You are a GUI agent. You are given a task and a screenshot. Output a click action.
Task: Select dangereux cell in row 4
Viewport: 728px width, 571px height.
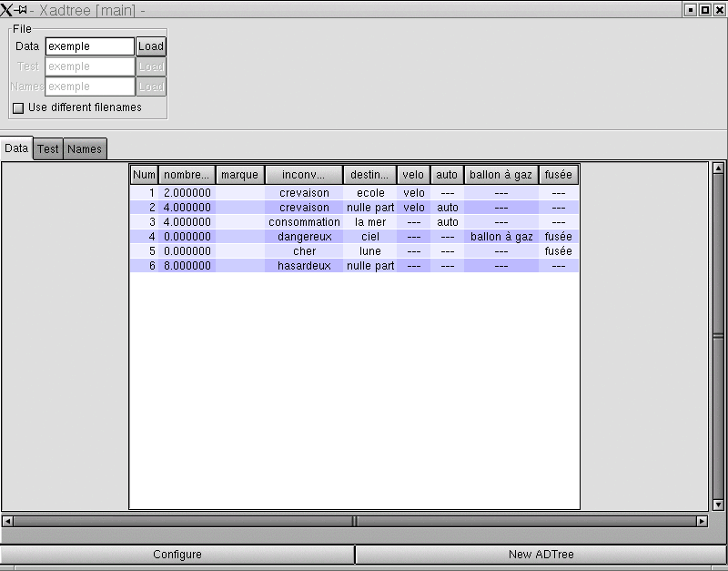click(304, 237)
